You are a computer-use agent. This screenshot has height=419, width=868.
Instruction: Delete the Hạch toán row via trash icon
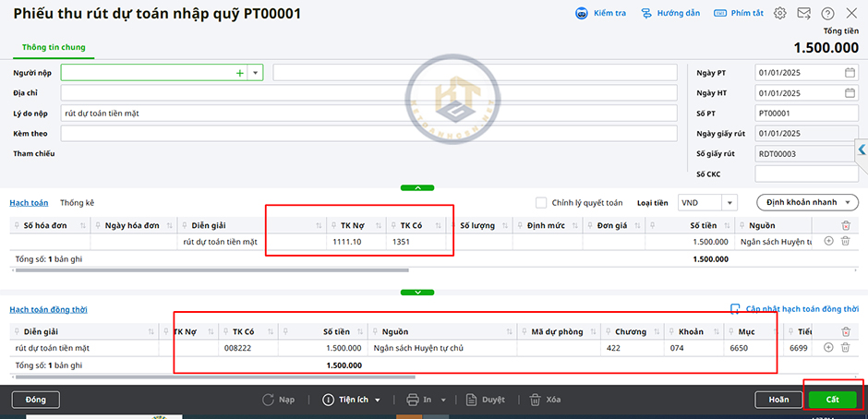[x=845, y=242]
